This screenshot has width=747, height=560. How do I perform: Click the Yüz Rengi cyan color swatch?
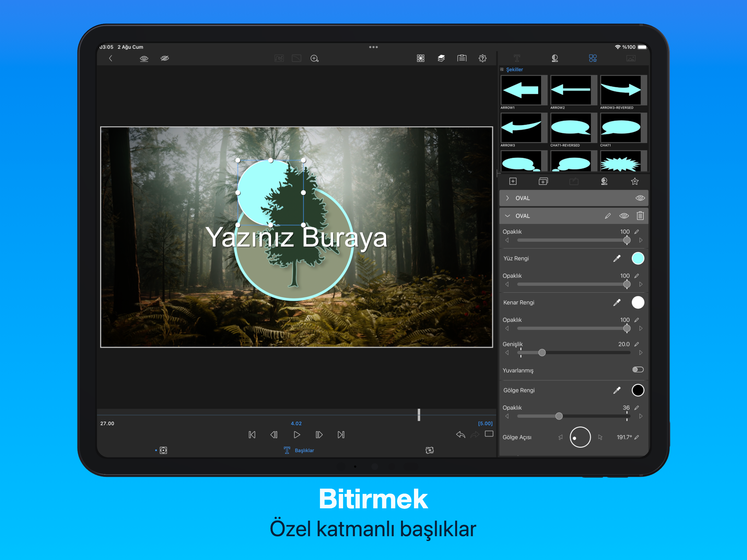pos(638,258)
